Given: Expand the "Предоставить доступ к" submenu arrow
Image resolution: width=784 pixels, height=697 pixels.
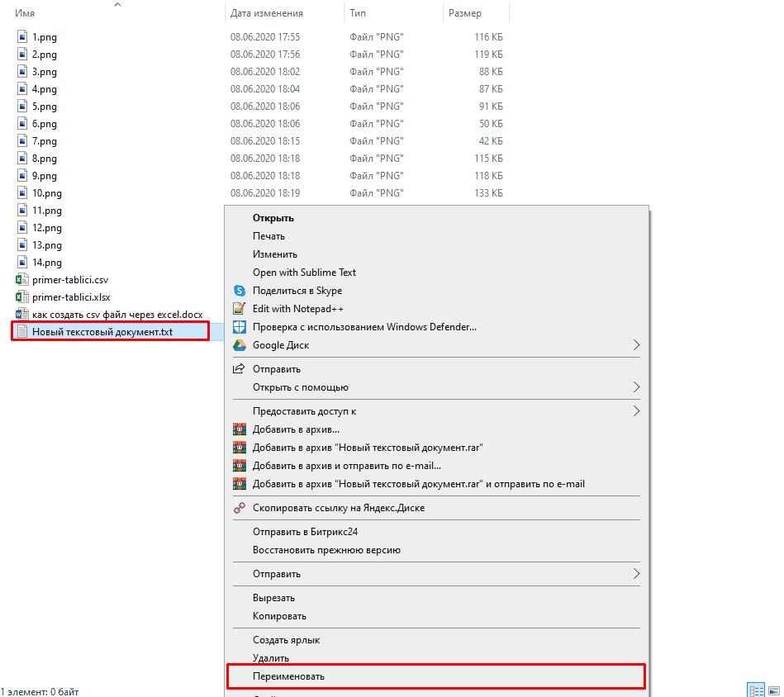Looking at the screenshot, I should 636,410.
